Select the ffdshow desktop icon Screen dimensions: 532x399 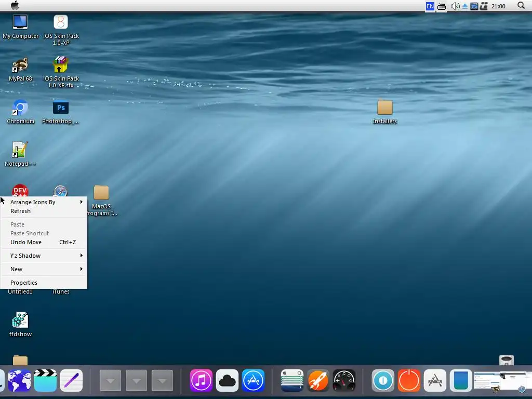(20, 325)
